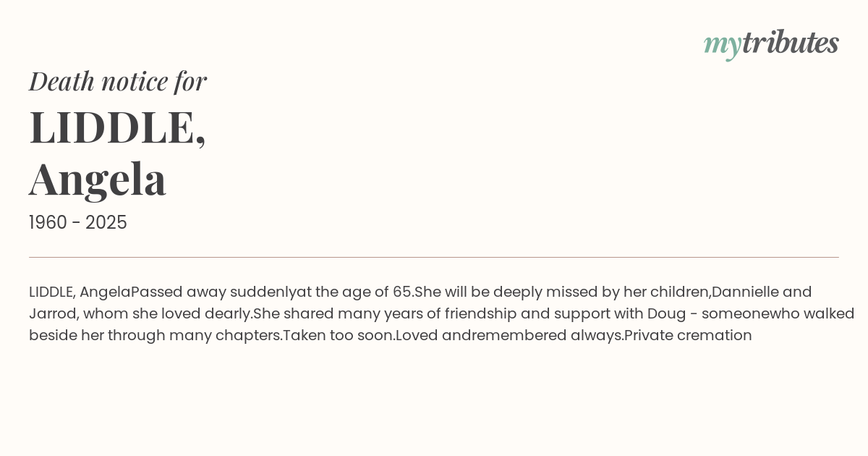Click the green "my" part of logo
The width and height of the screenshot is (868, 456).
tap(722, 45)
